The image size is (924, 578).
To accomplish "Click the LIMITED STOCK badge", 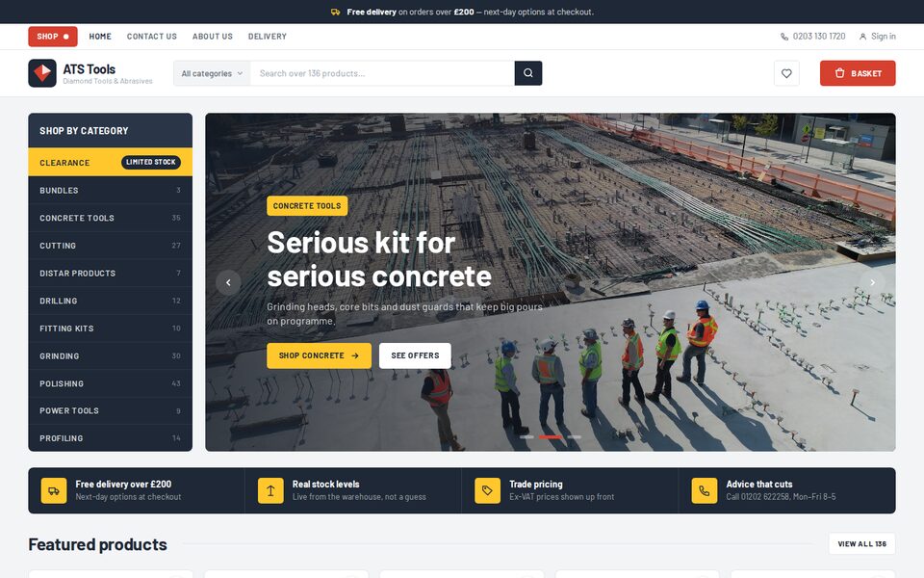I will click(151, 162).
